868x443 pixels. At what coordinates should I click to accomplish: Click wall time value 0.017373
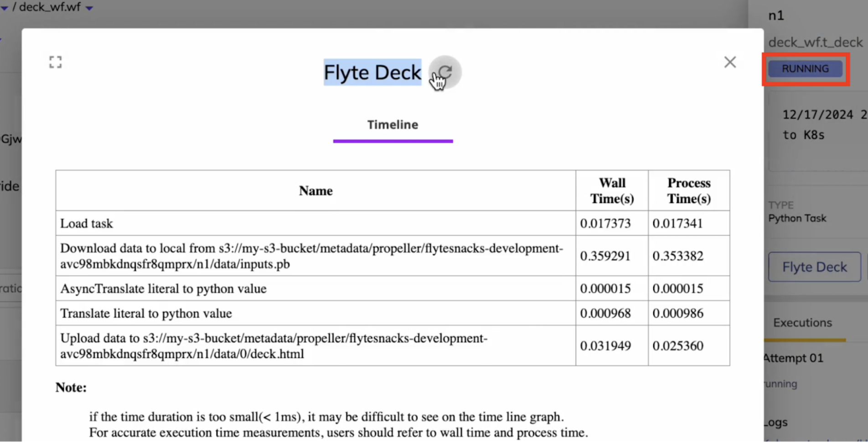pyautogui.click(x=605, y=223)
